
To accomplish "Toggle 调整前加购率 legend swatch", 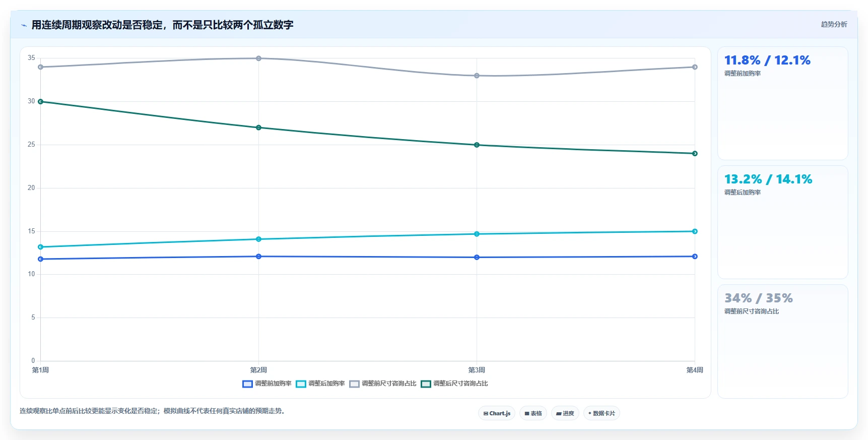I will tap(247, 384).
